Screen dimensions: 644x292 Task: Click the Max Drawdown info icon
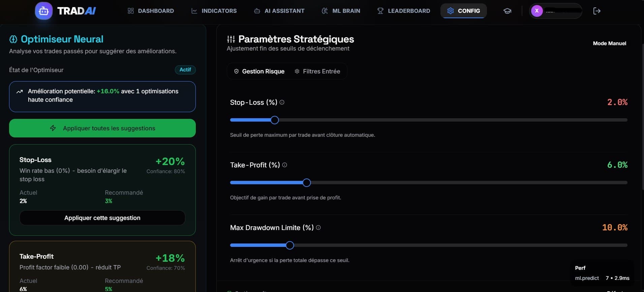point(318,228)
